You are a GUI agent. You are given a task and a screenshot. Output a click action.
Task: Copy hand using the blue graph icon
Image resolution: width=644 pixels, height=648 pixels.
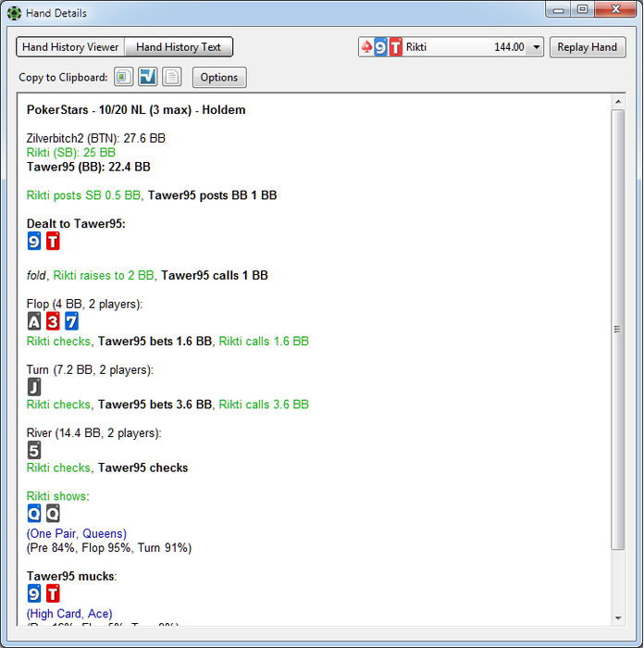[x=147, y=77]
